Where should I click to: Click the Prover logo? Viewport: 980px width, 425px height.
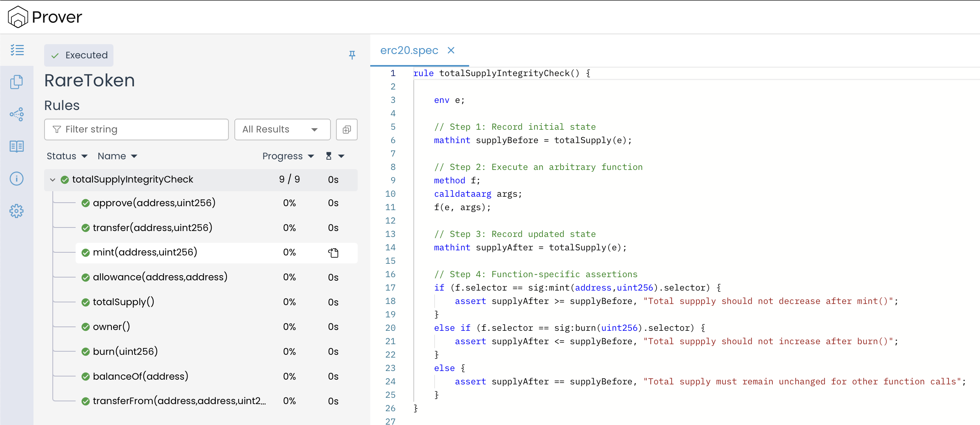click(45, 17)
